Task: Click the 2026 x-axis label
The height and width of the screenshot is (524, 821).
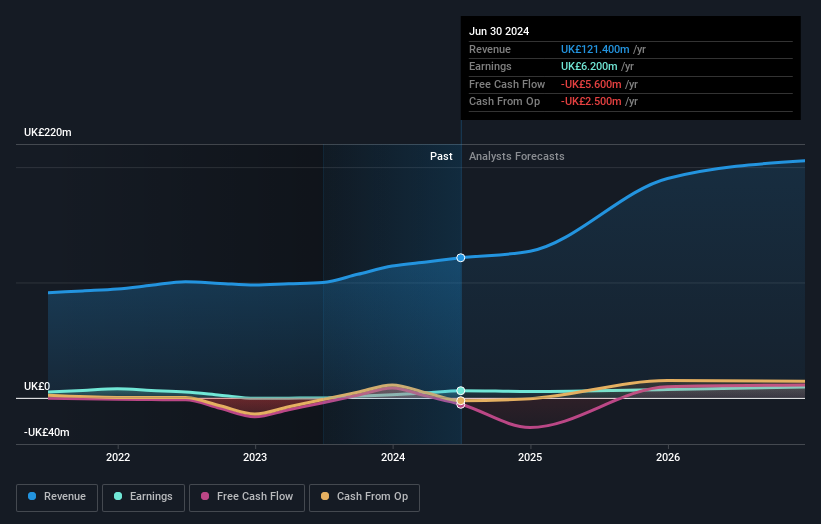Action: coord(668,457)
